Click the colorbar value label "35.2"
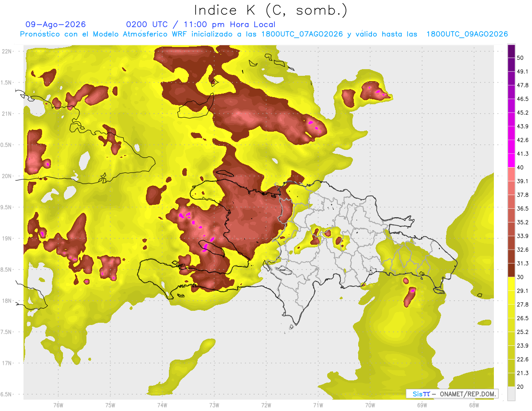 [x=522, y=222]
